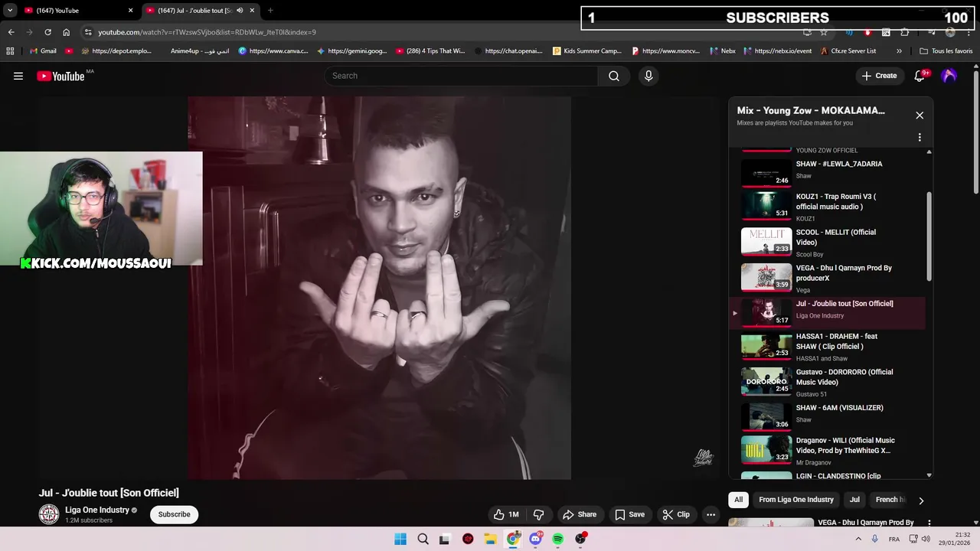Select the All filter chip

click(x=739, y=500)
